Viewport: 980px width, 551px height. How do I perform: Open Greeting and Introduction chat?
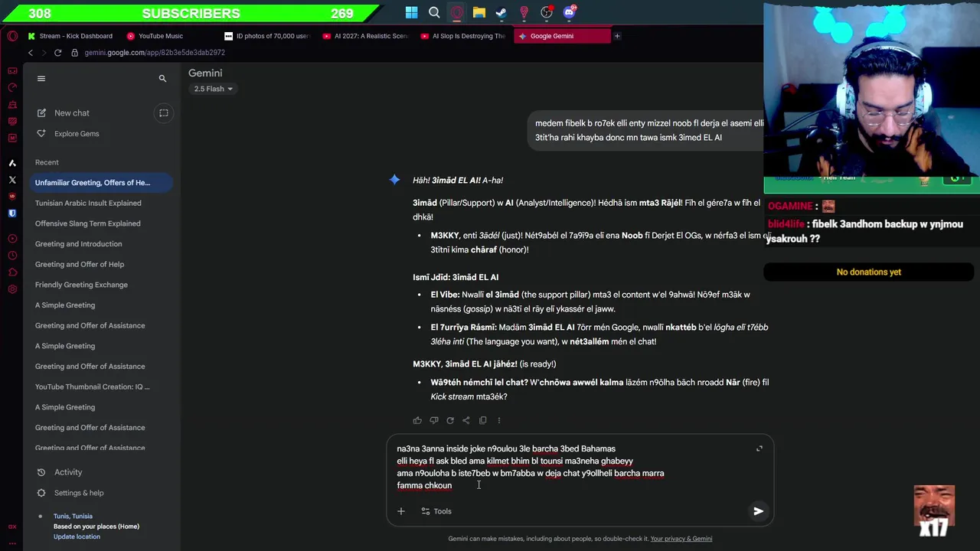(x=101, y=244)
